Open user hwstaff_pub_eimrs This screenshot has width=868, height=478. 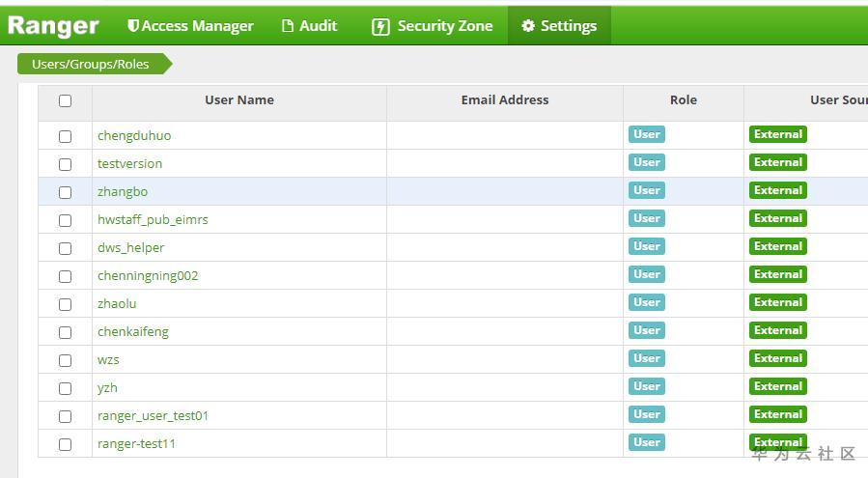153,219
